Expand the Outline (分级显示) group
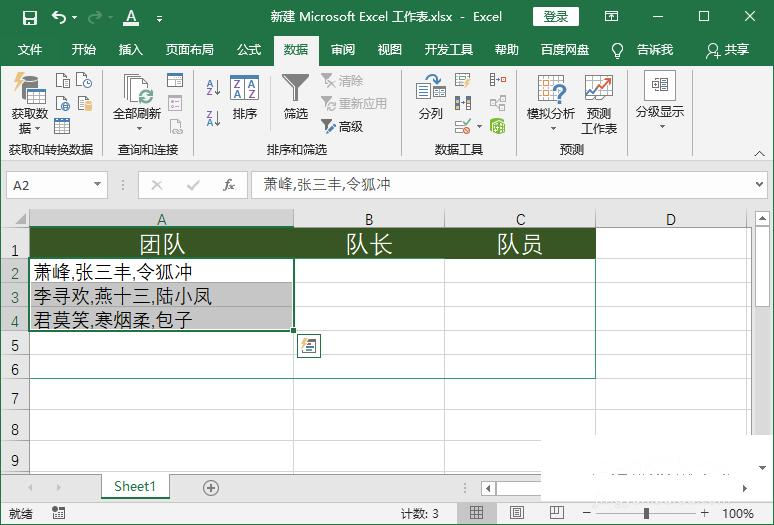 (659, 100)
